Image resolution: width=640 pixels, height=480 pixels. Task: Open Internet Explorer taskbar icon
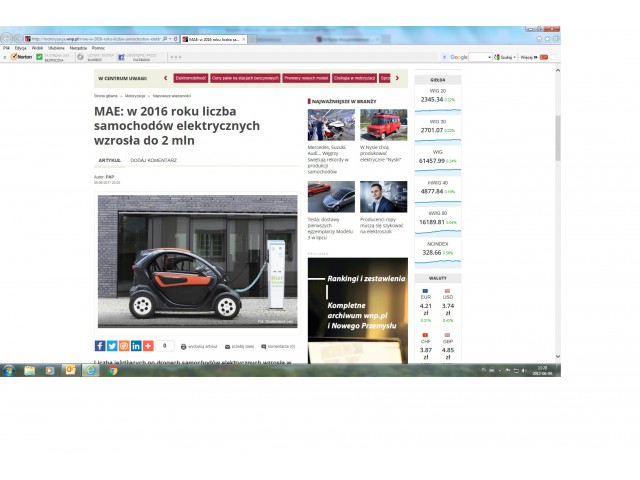coord(91,370)
